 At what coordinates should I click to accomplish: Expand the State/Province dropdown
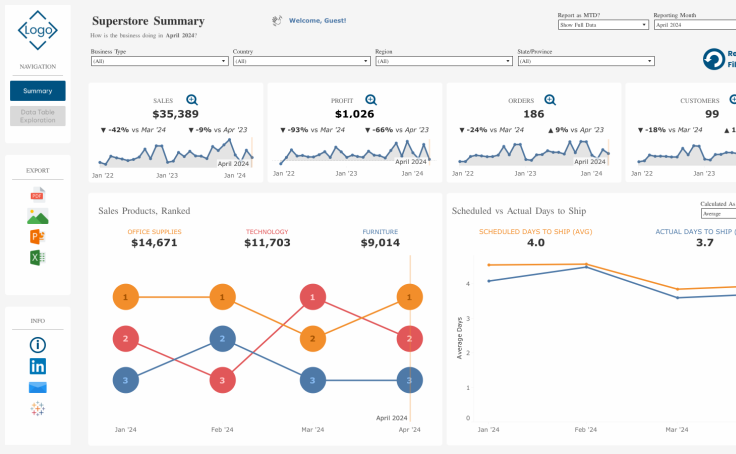(x=584, y=61)
